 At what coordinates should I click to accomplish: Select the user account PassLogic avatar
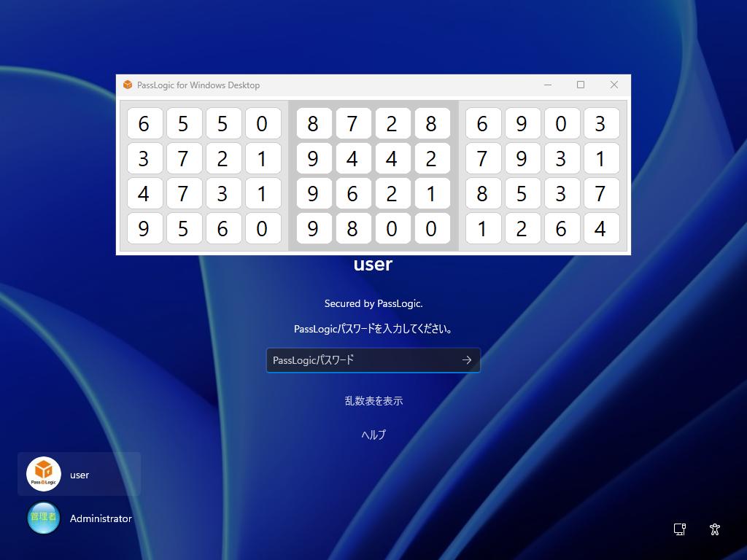[43, 474]
